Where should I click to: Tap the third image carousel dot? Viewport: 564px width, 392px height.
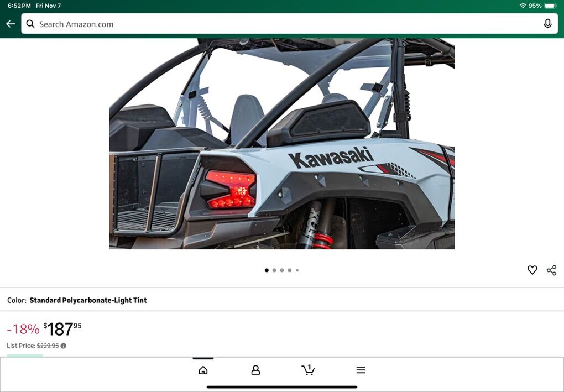[x=281, y=270]
